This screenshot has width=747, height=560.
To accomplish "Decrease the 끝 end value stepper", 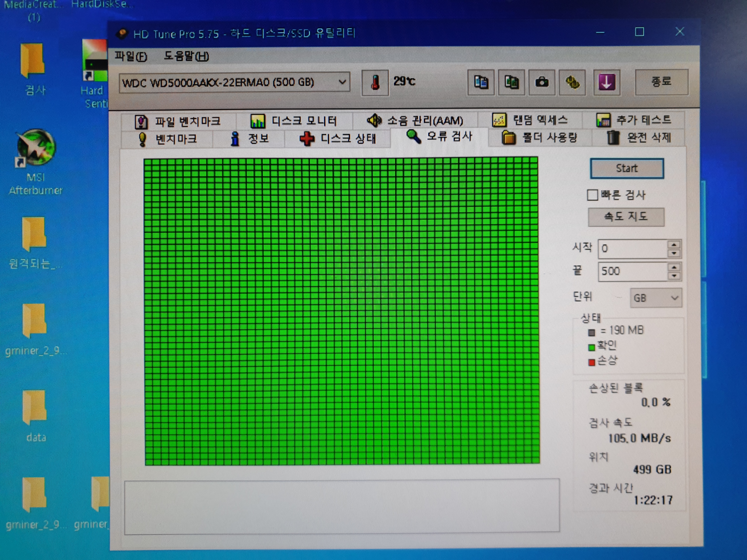I will 674,276.
